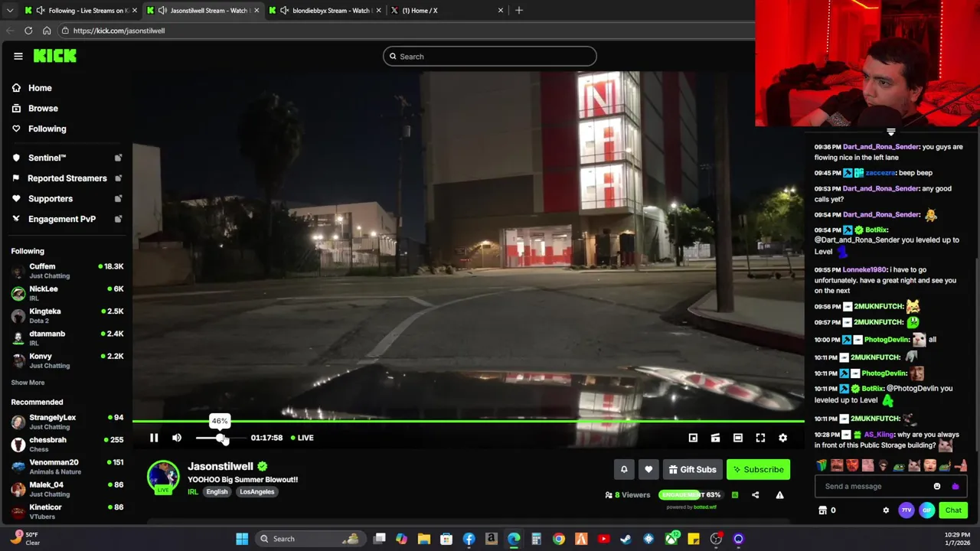Click LosAngeles tag
980x551 pixels.
(257, 492)
